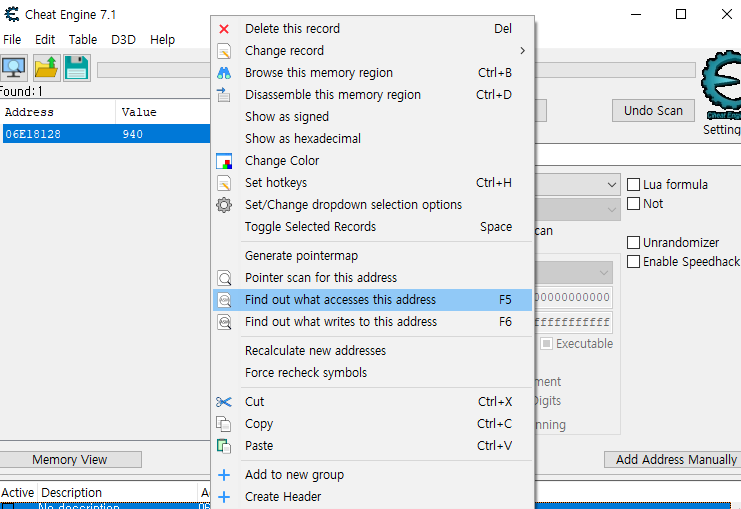
Task: Click the red X Delete record icon
Action: click(224, 29)
